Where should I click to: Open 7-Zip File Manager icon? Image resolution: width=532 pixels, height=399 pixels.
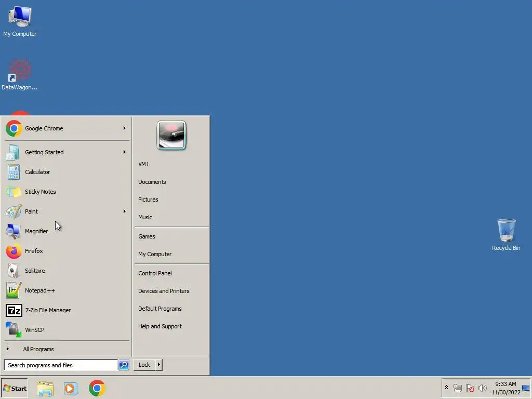click(x=14, y=310)
